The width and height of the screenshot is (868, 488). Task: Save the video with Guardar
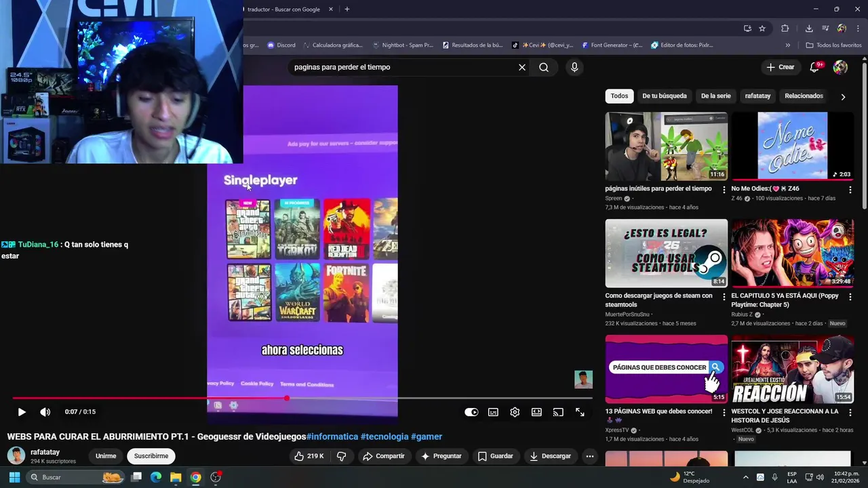(x=494, y=456)
